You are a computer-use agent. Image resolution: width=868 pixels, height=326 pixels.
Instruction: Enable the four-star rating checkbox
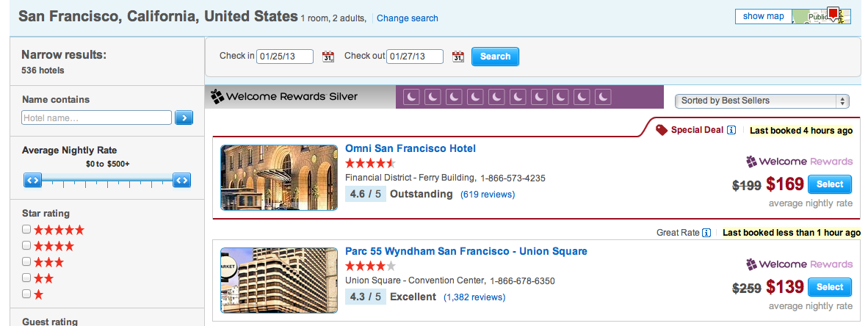26,245
